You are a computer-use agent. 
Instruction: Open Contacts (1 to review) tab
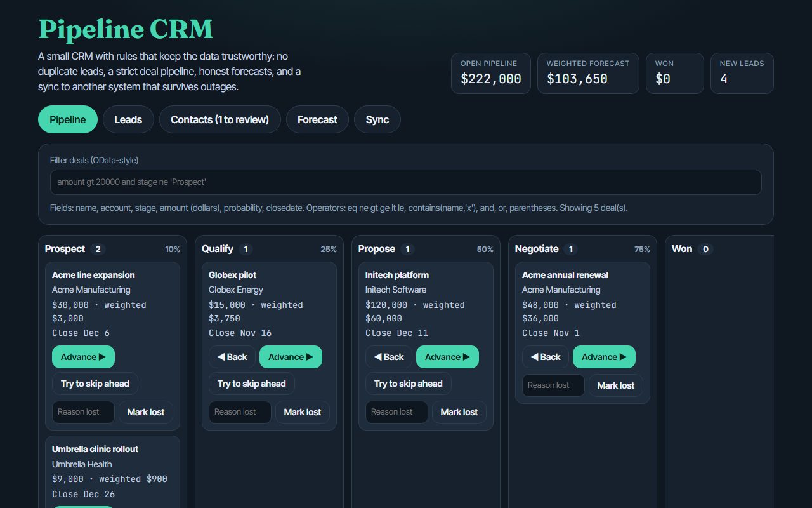pos(220,119)
